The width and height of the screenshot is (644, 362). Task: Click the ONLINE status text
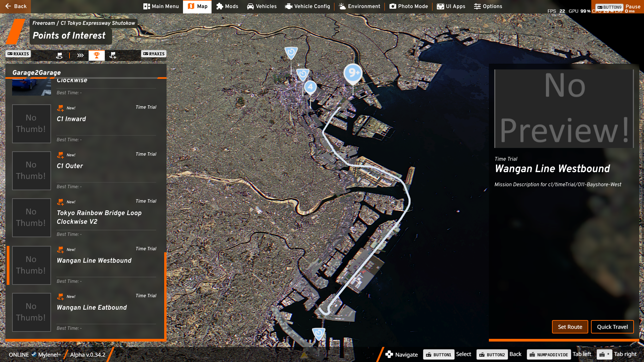point(19,355)
